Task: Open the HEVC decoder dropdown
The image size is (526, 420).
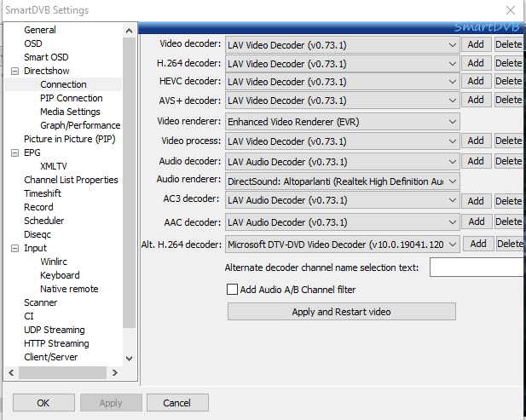Action: point(342,82)
